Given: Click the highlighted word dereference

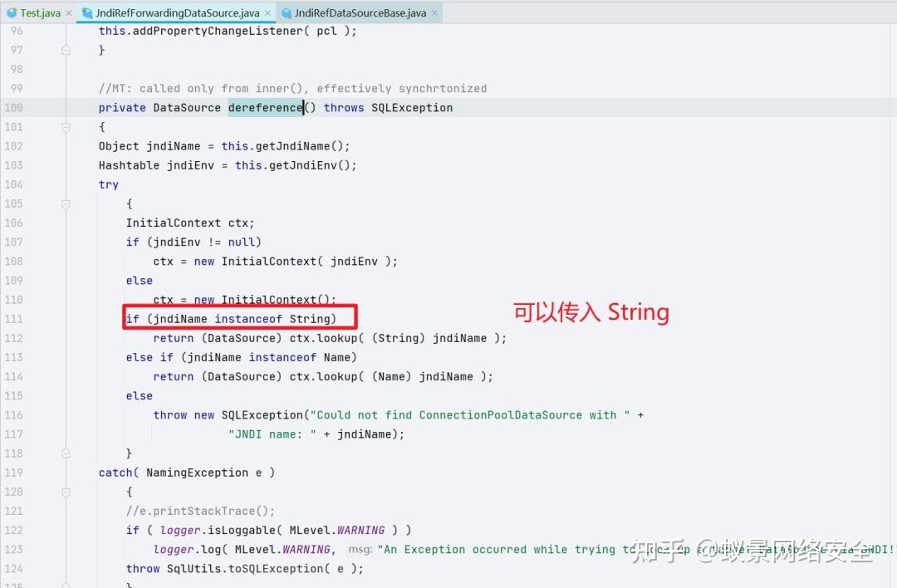Looking at the screenshot, I should pyautogui.click(x=265, y=107).
